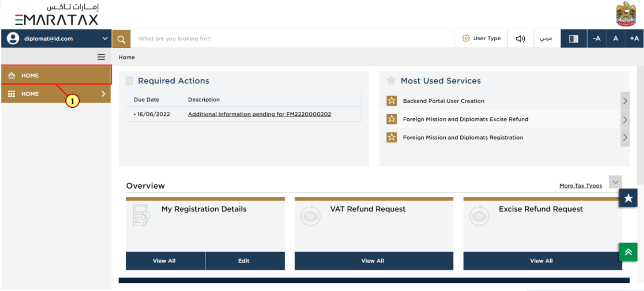View All under Excise Refund Request
This screenshot has width=644, height=291.
coord(543,261)
